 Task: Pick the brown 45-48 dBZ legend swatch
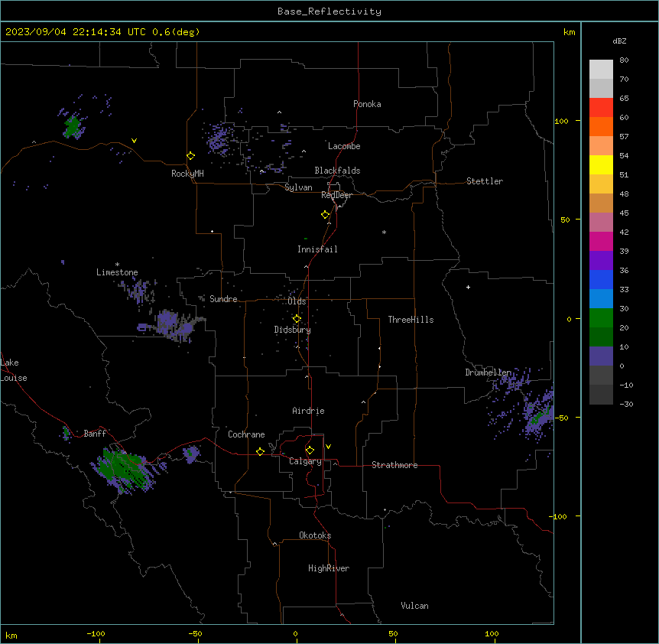(601, 203)
